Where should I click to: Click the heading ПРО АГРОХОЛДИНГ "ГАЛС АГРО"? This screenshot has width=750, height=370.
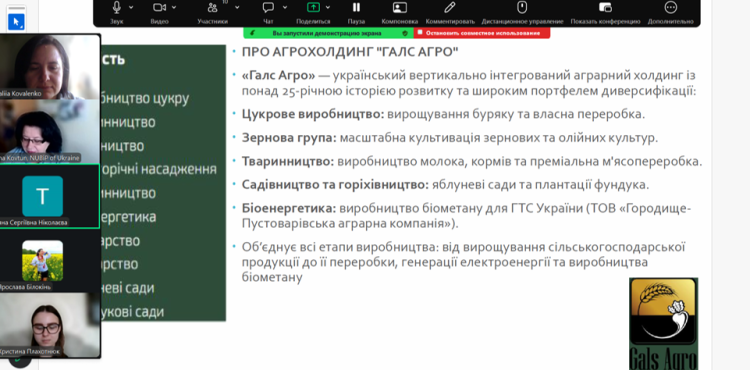pos(350,52)
